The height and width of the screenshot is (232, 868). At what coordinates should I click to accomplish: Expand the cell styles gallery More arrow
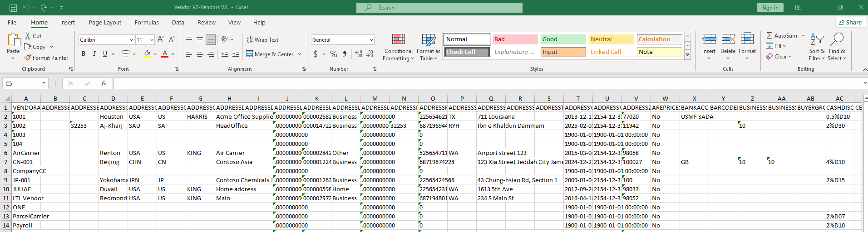point(688,54)
